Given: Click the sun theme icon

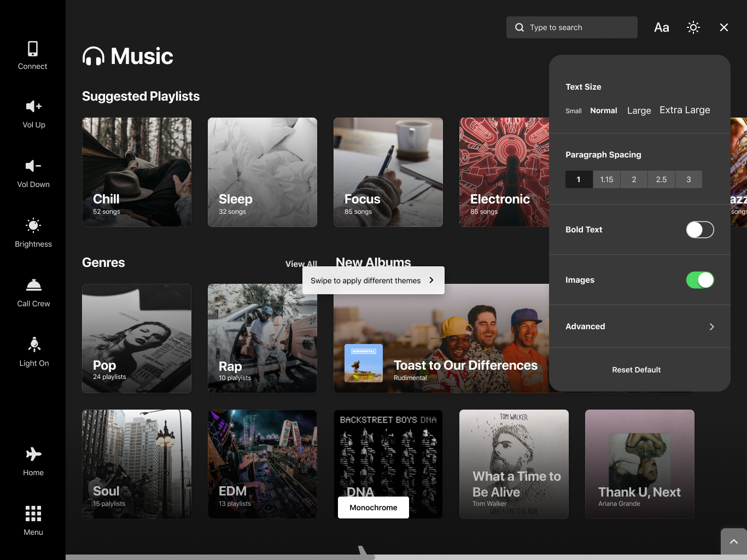Looking at the screenshot, I should pos(693,27).
